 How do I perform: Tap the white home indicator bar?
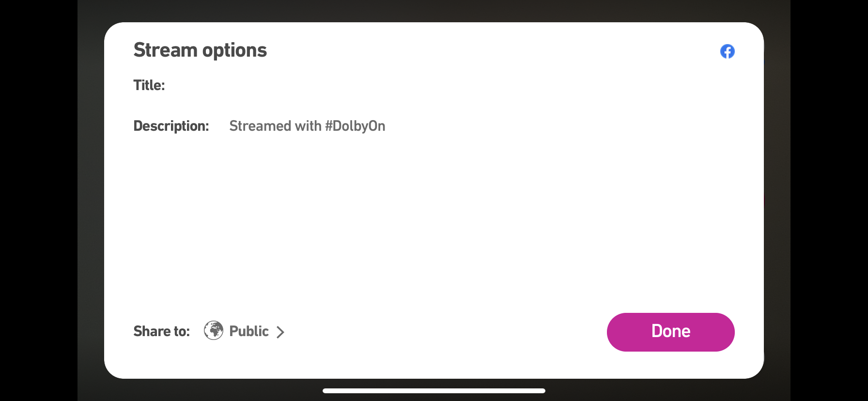434,391
